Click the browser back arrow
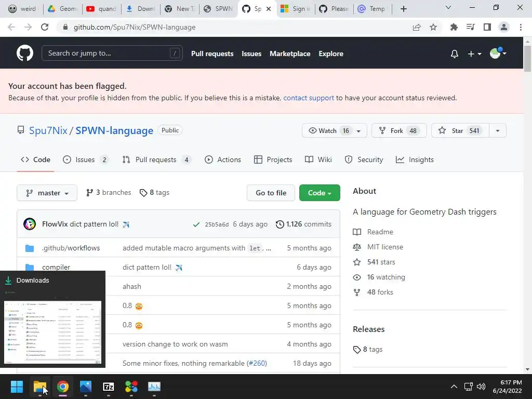Image resolution: width=532 pixels, height=399 pixels. click(11, 27)
